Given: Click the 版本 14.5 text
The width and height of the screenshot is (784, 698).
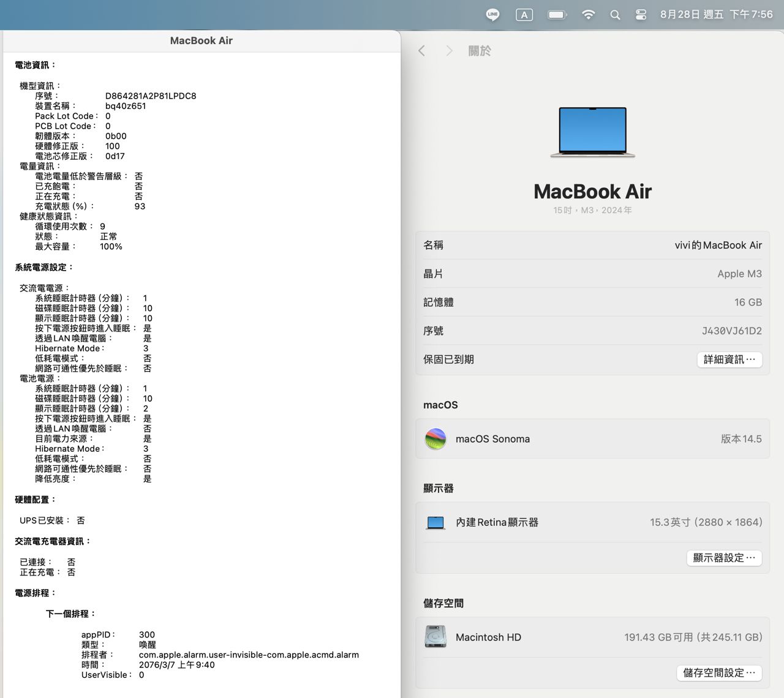Looking at the screenshot, I should tap(741, 439).
